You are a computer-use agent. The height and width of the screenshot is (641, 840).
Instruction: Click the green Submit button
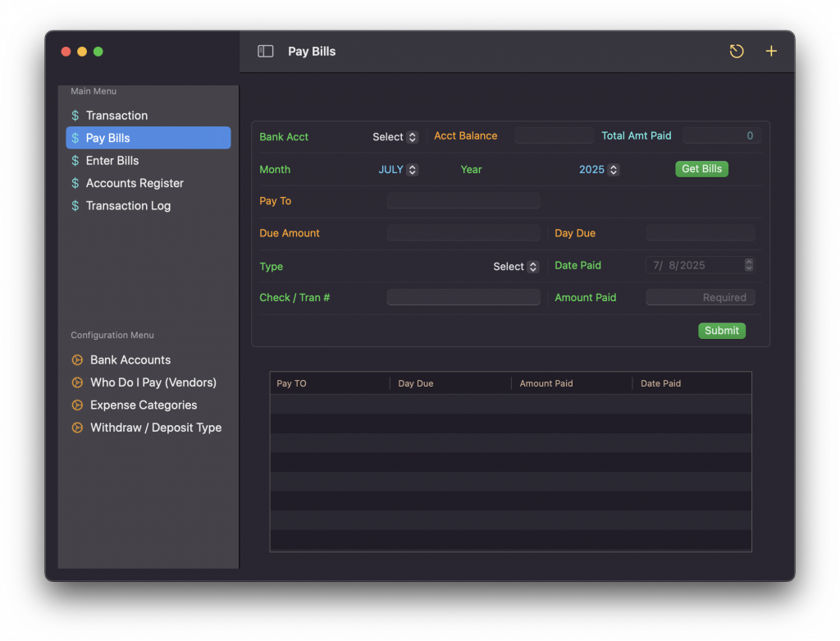(722, 331)
